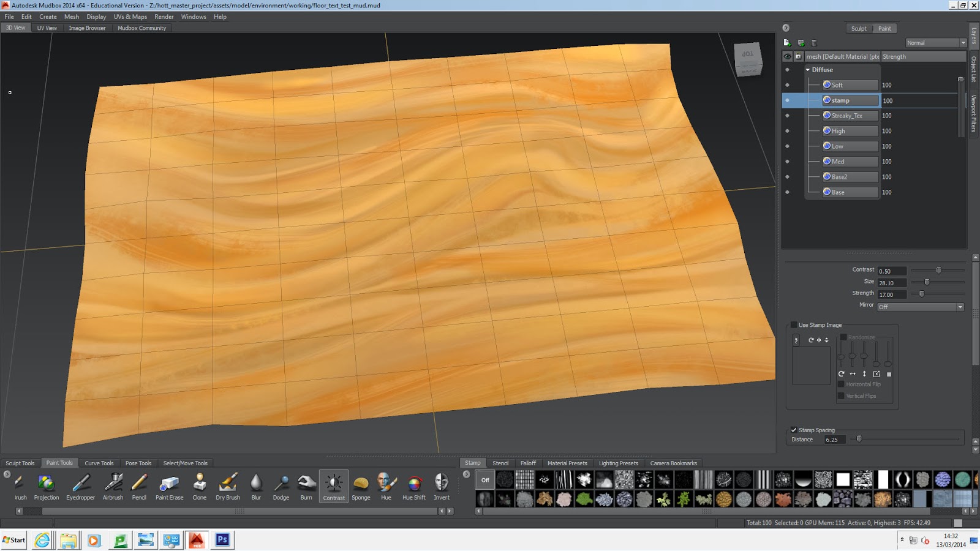Click the Mudbox taskbar icon
Image resolution: width=980 pixels, height=551 pixels.
[197, 540]
